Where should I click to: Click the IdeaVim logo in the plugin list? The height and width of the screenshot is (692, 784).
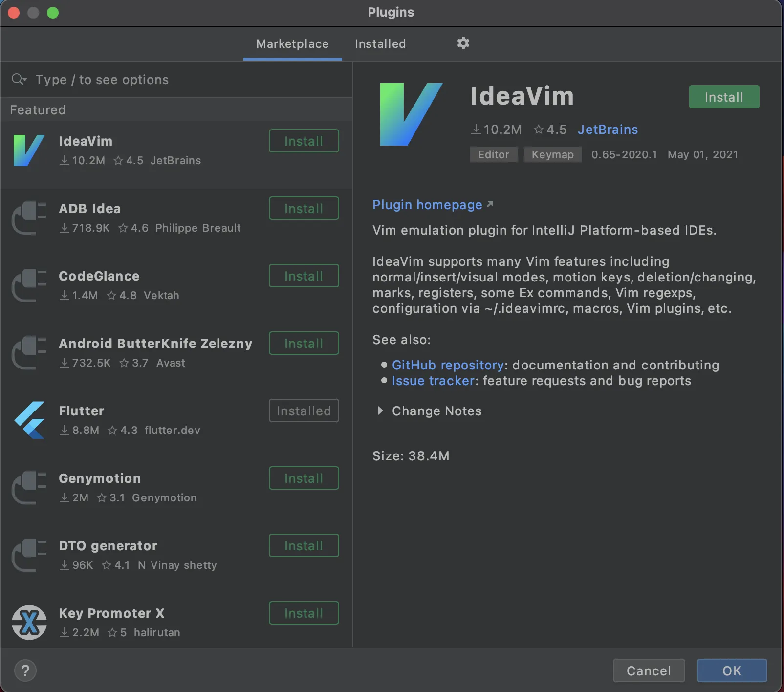[x=29, y=151]
